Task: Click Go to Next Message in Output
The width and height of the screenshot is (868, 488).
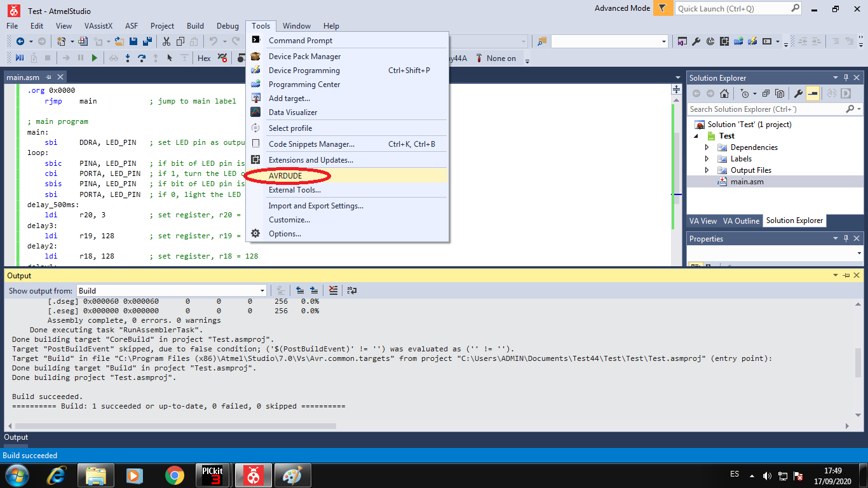Action: pyautogui.click(x=314, y=290)
